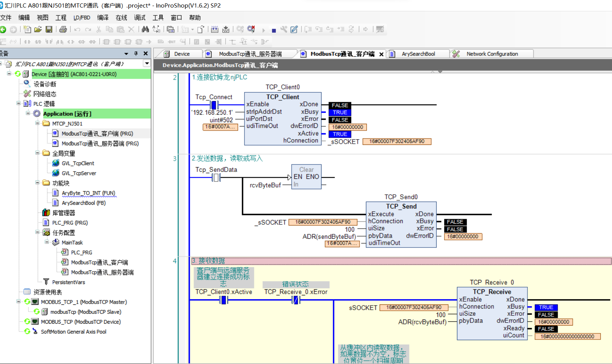Toggle the Tcp_Connect ladder contact
The width and height of the screenshot is (612, 364).
coord(214,105)
